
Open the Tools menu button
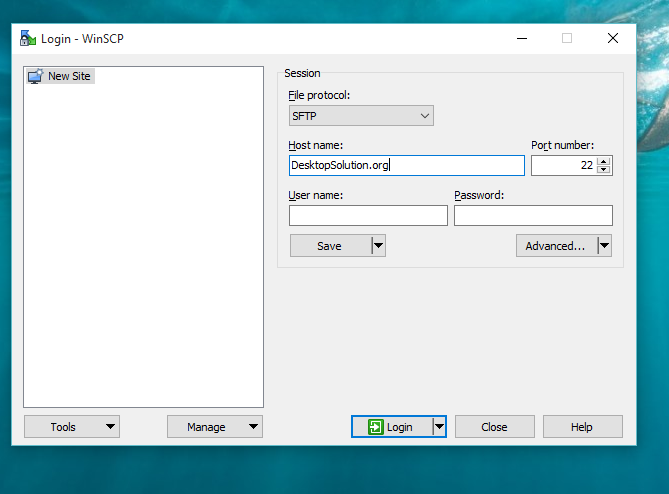point(72,427)
